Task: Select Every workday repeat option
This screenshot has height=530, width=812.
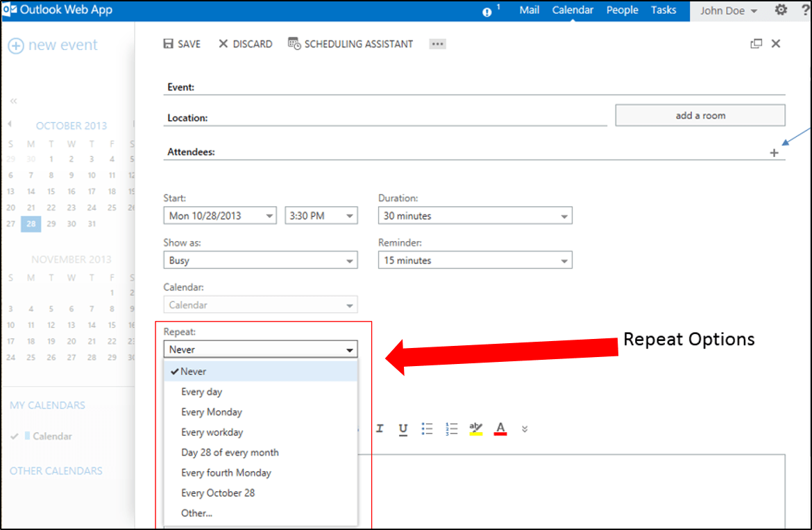Action: (x=260, y=432)
